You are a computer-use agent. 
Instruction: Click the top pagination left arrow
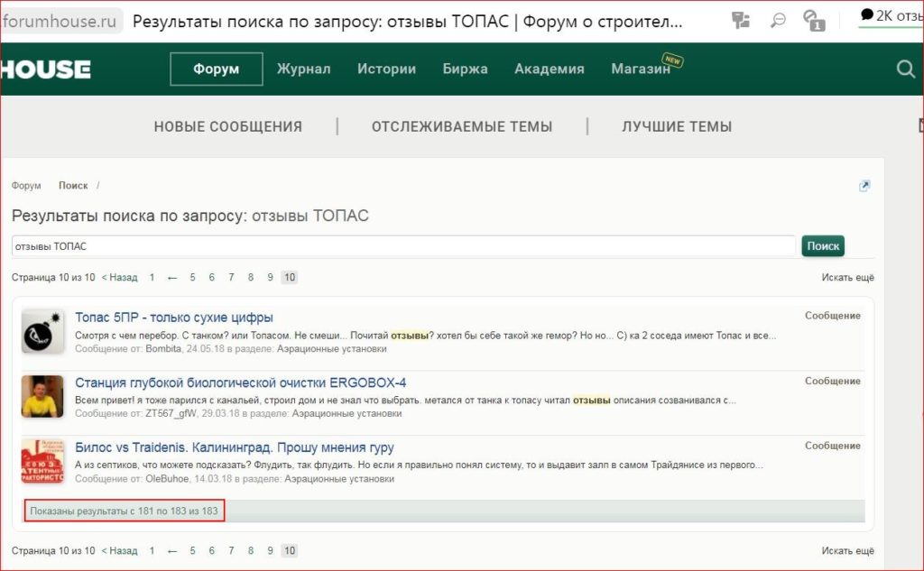[x=172, y=278]
